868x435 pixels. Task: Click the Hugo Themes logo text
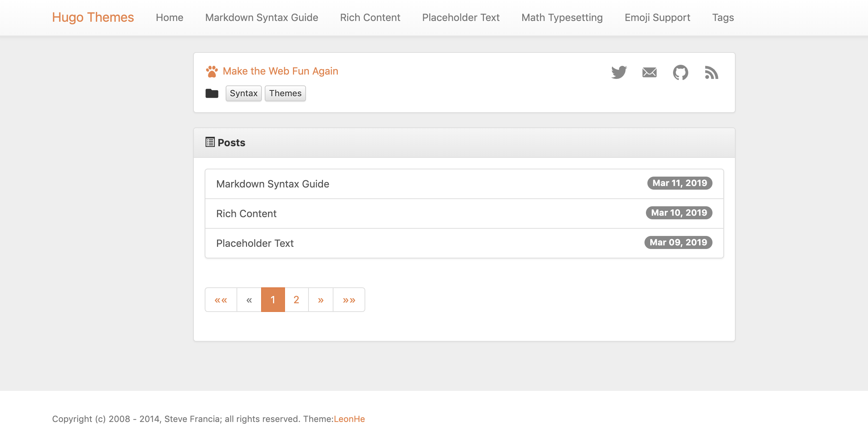coord(93,17)
